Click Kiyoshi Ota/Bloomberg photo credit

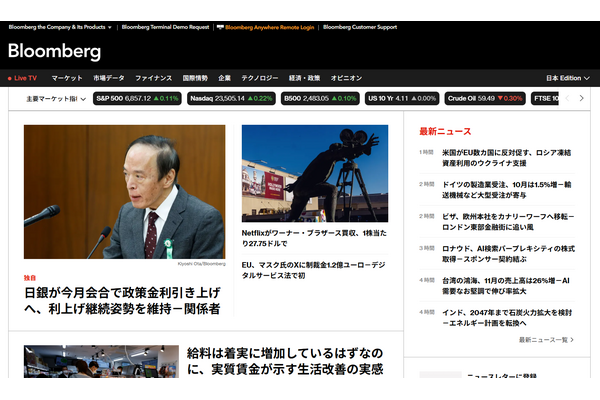[x=202, y=264]
